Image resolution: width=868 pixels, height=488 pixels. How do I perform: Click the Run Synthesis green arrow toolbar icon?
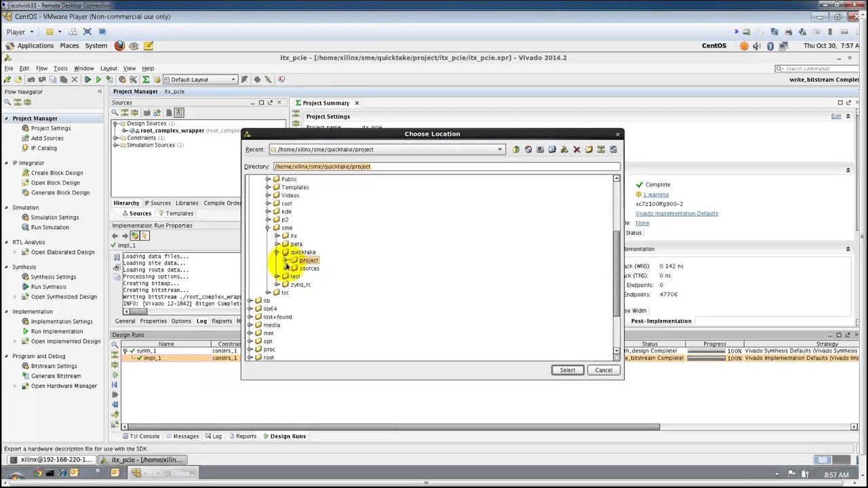[87, 79]
